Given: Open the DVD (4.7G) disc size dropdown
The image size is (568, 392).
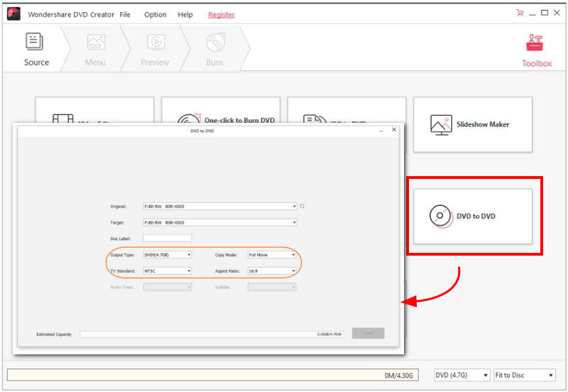Looking at the screenshot, I should tap(462, 375).
